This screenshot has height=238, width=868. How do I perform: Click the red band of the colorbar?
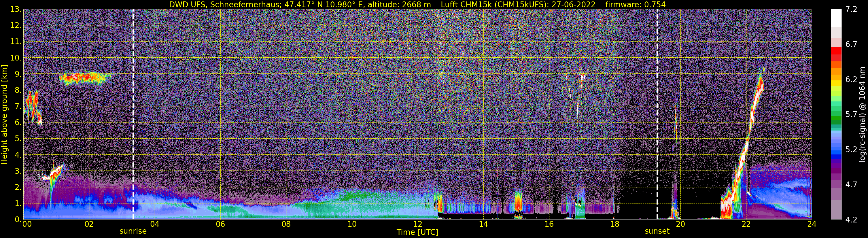836,54
